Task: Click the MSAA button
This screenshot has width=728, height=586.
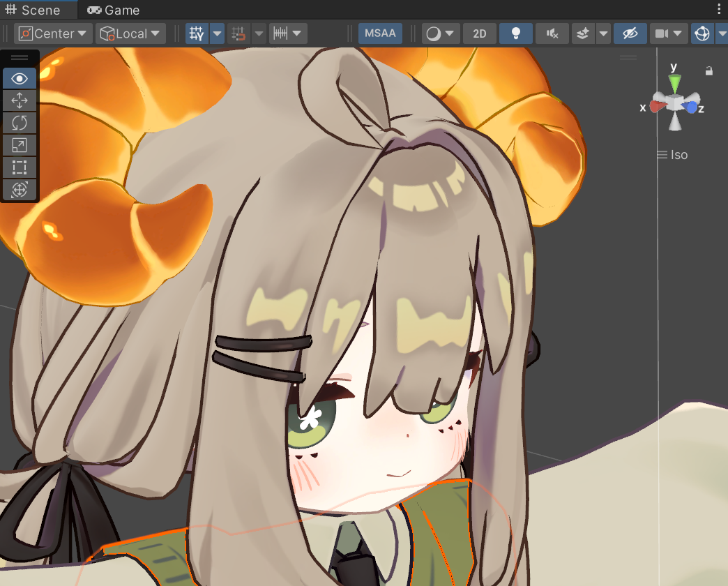Action: pyautogui.click(x=380, y=33)
